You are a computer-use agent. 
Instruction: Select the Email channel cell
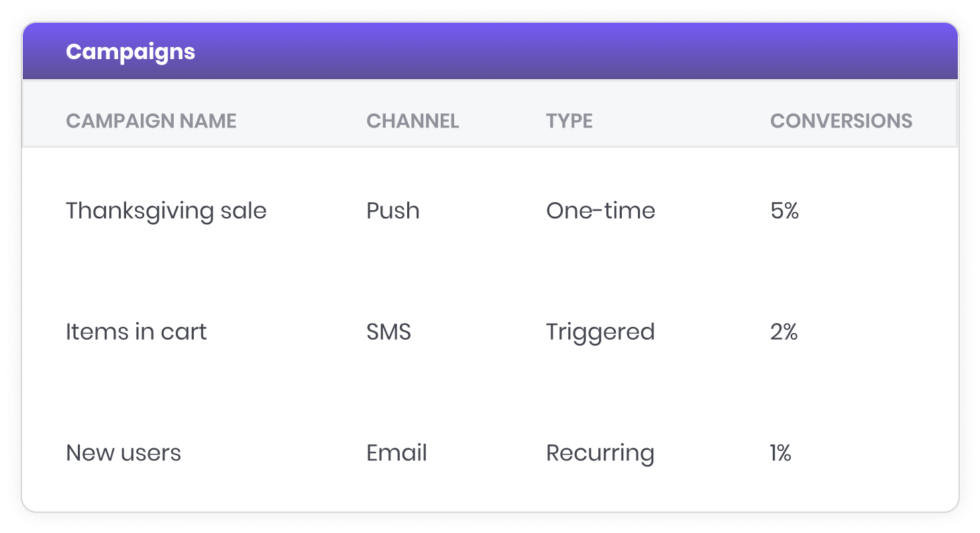[x=396, y=453]
